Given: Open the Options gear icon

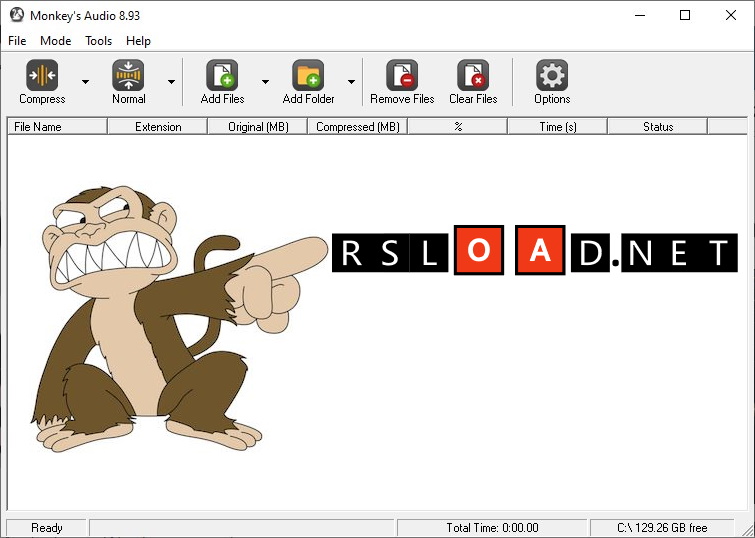Looking at the screenshot, I should [x=552, y=76].
